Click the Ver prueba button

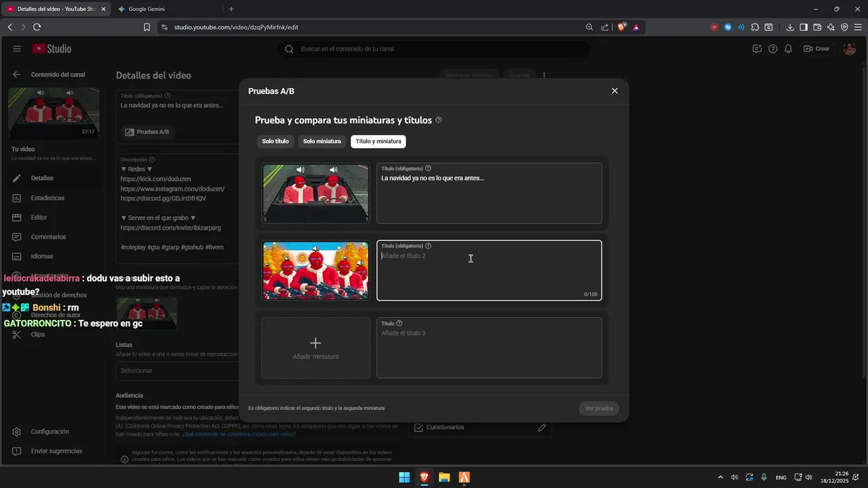point(599,408)
